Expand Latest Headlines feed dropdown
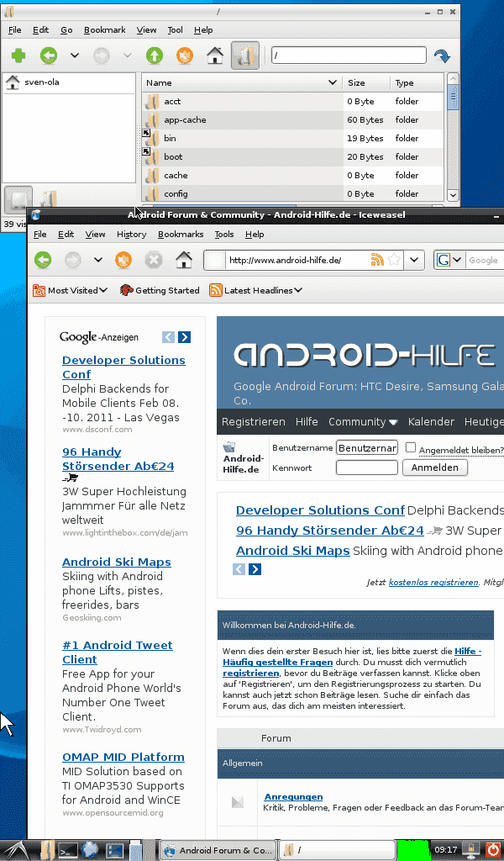504x861 pixels. [255, 290]
